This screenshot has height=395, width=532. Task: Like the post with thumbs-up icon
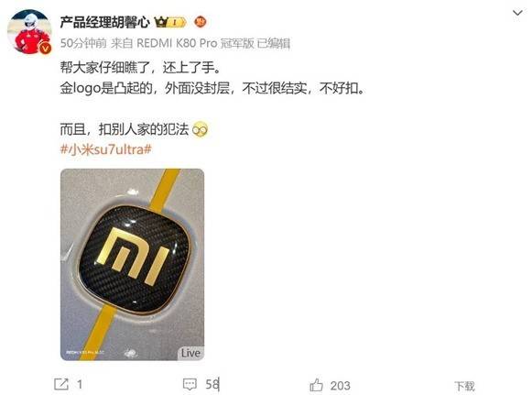(x=316, y=385)
